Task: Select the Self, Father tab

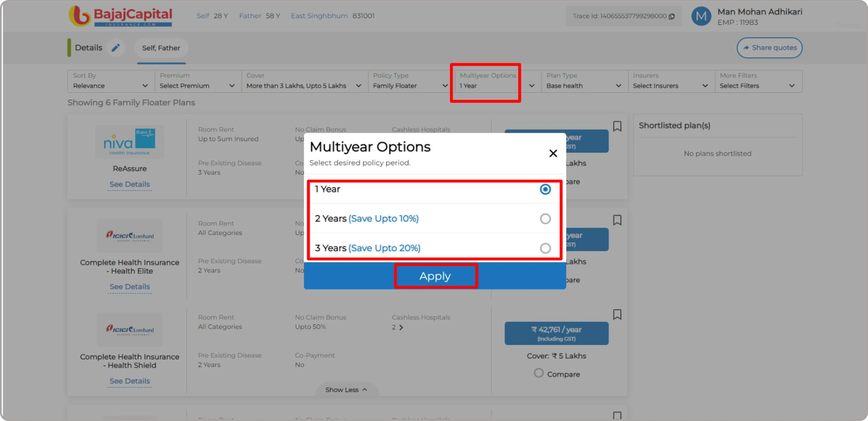Action: [161, 48]
